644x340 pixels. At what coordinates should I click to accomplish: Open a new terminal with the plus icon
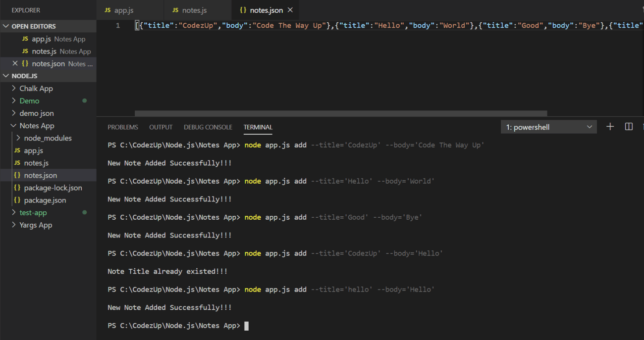coord(610,127)
